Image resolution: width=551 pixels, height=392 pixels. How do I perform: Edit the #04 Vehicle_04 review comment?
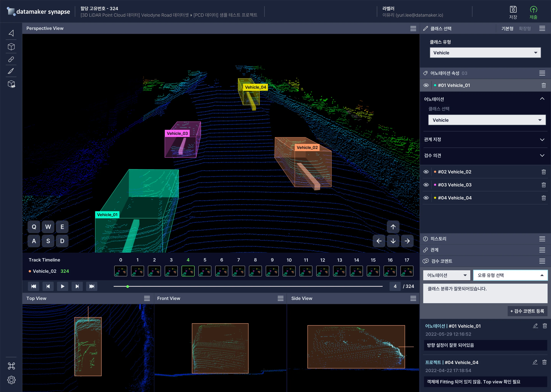(535, 362)
